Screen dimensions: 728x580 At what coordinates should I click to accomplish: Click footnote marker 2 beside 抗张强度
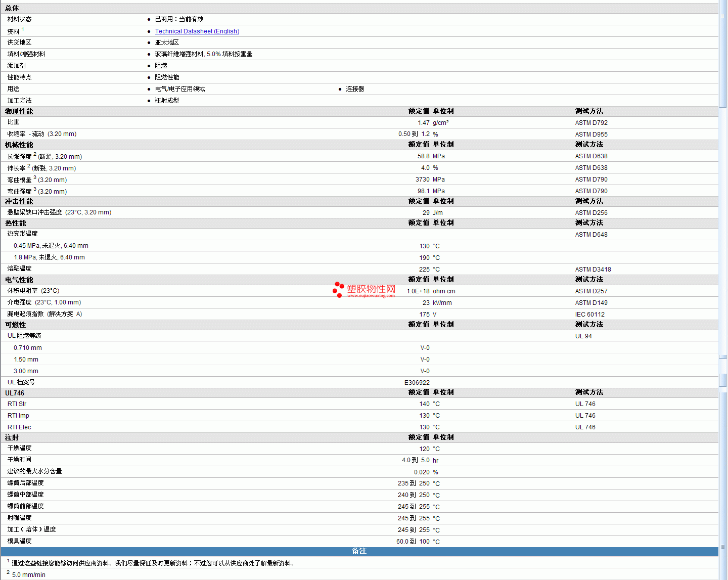(x=35, y=154)
